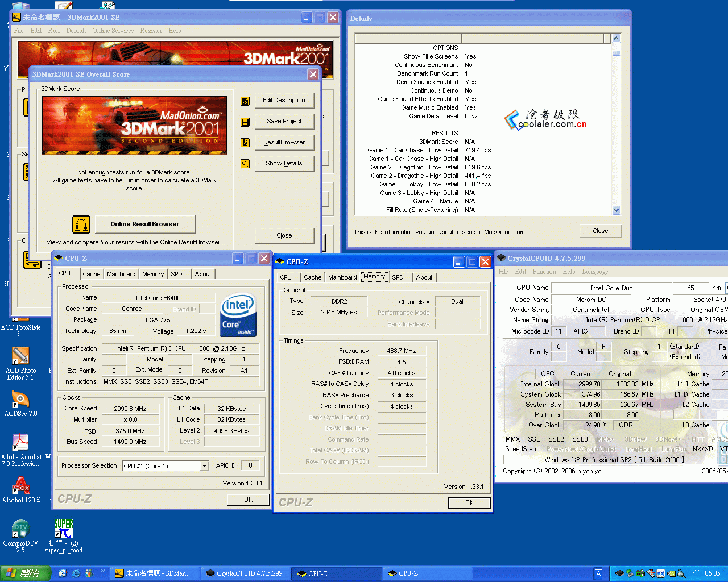Click Default menu in 3DMark2001 SE
The height and width of the screenshot is (582, 728).
click(76, 31)
